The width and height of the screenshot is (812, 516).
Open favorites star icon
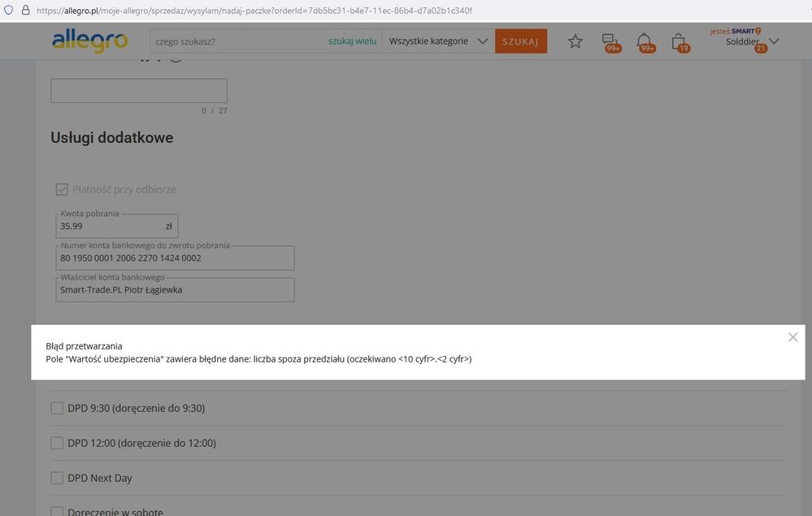tap(575, 41)
